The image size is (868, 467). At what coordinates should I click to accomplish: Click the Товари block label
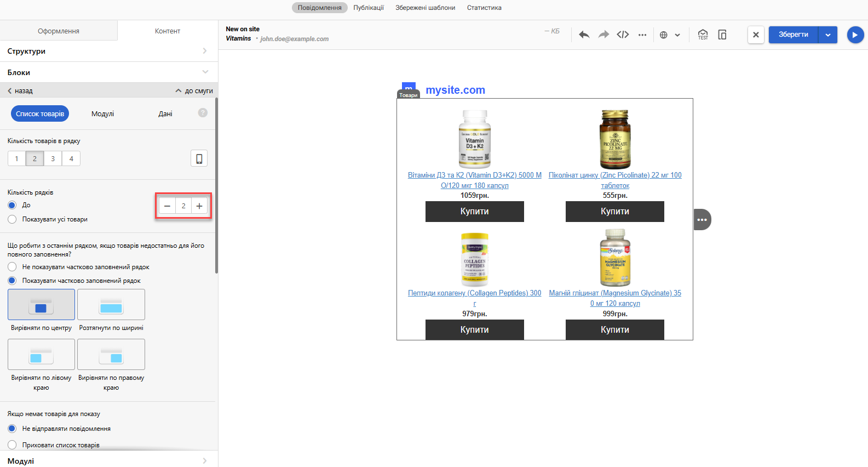click(408, 95)
